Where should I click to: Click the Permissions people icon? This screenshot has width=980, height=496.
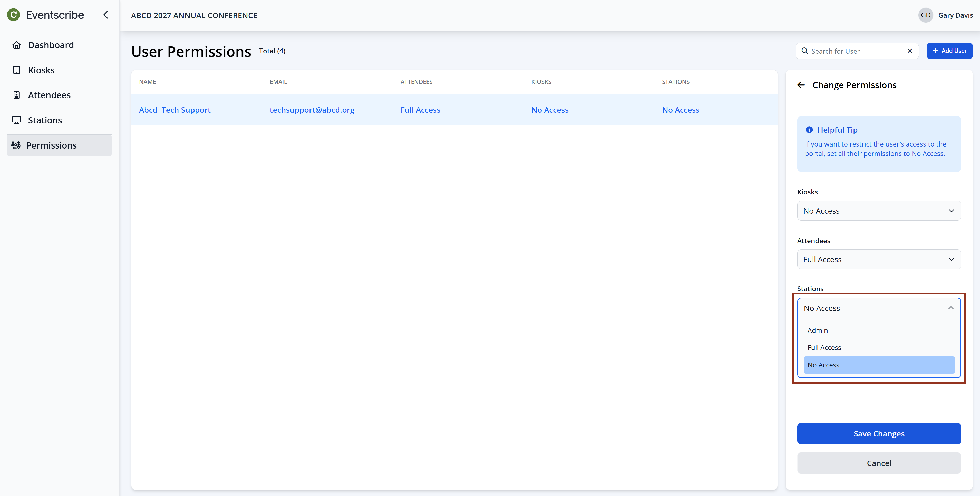click(x=16, y=145)
